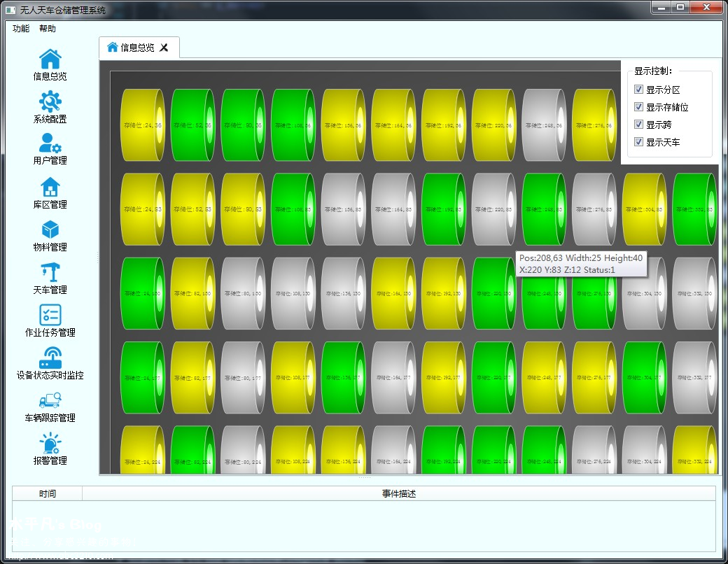The image size is (728, 564).
Task: Open 车辆跟踪管理 truck icon
Action: pos(50,400)
